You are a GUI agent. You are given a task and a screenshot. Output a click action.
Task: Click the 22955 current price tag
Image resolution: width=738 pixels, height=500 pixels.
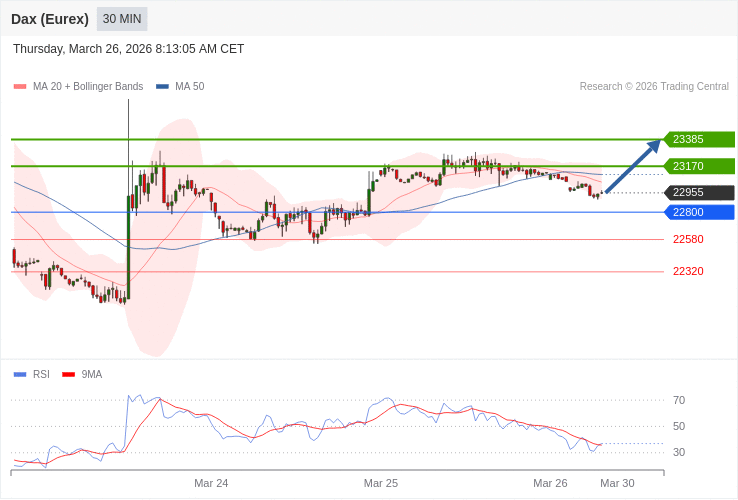(698, 192)
